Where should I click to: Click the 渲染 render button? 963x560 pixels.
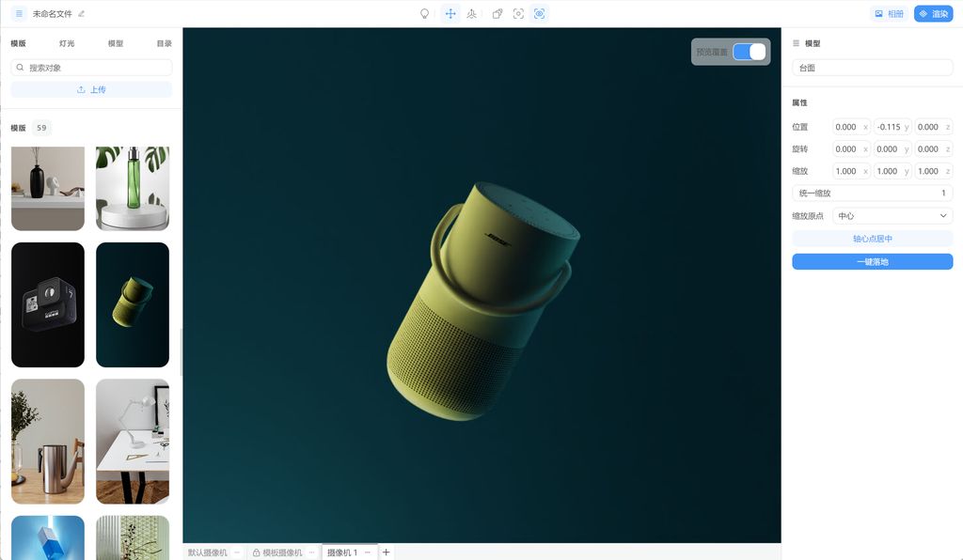[x=933, y=14]
